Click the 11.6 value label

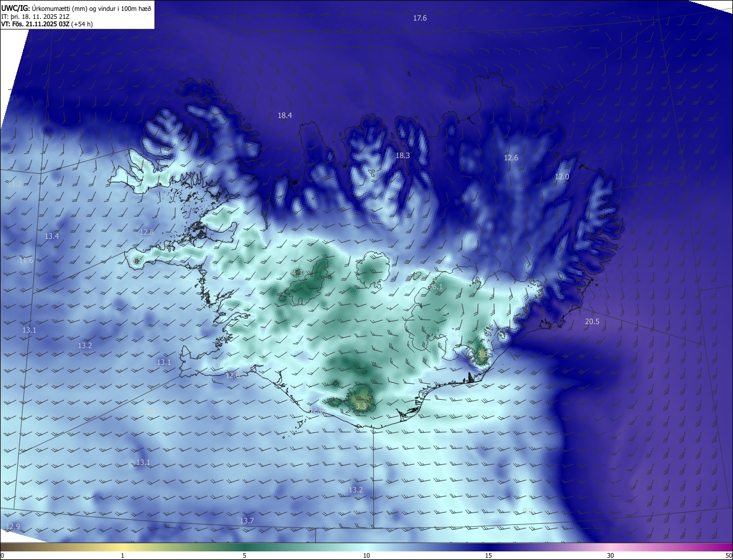coord(26,261)
